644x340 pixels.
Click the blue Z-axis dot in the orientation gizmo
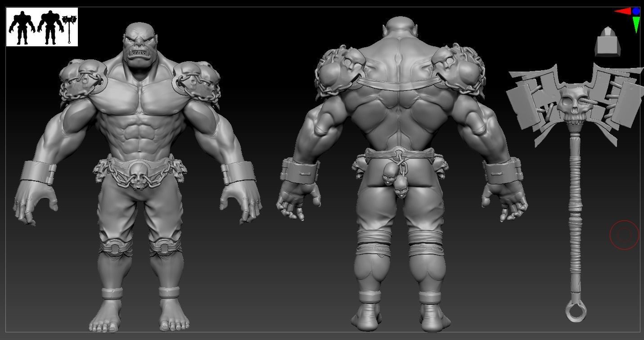(x=636, y=11)
